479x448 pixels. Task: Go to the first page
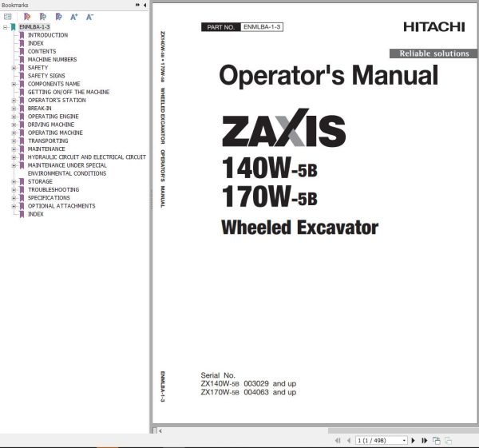point(338,440)
